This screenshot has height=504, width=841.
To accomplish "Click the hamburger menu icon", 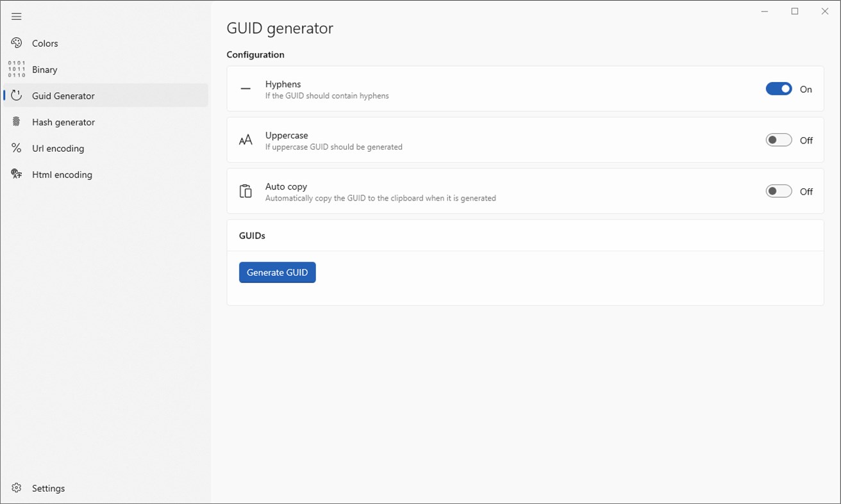I will pos(17,17).
